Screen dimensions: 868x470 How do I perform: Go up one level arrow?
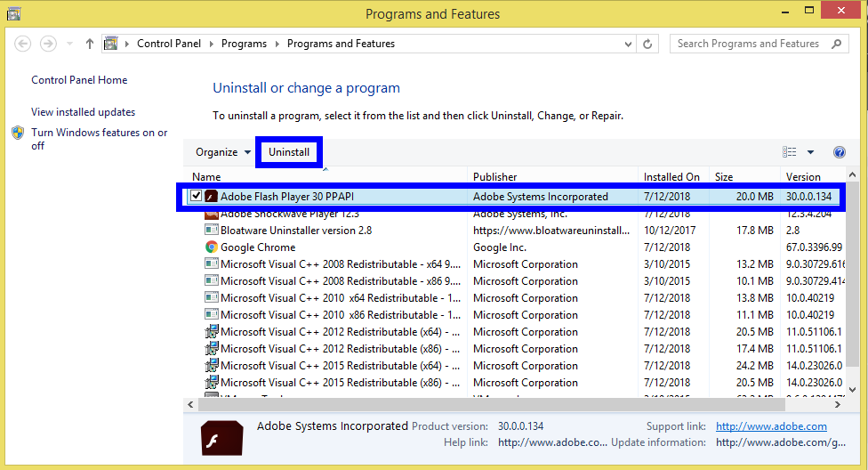point(90,44)
